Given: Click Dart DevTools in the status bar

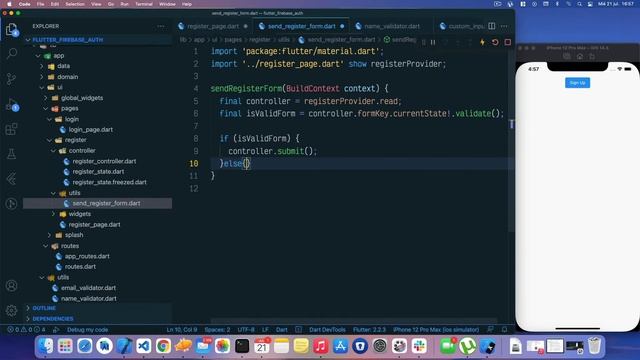Looking at the screenshot, I should [x=327, y=329].
